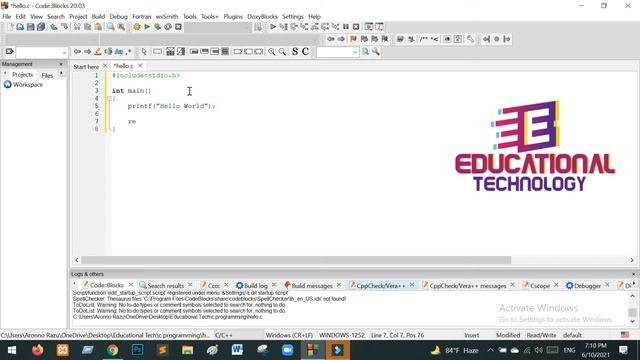The height and width of the screenshot is (360, 640).
Task: Click the highlight marker pen icon
Action: (98, 52)
